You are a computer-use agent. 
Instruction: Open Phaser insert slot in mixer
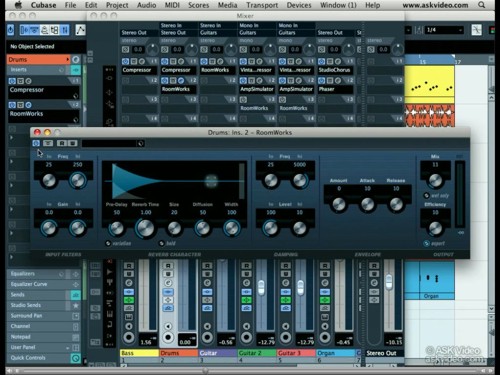coord(335,89)
